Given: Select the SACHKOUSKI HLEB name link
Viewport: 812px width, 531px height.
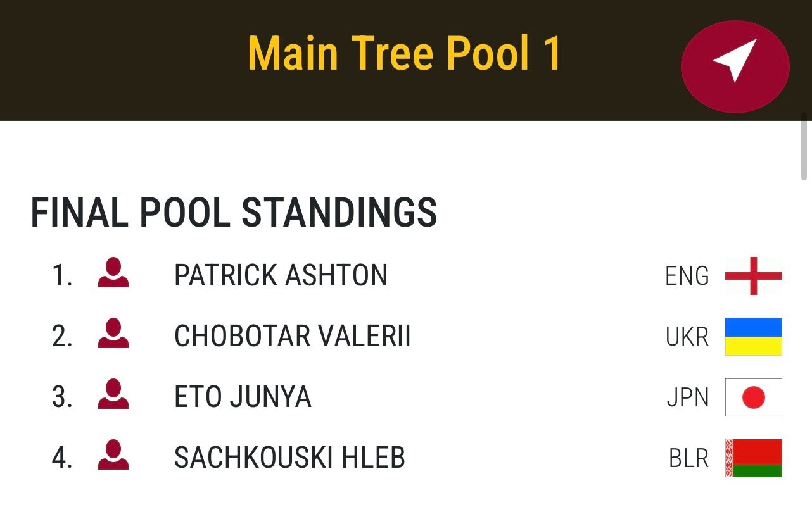Looking at the screenshot, I should [x=289, y=458].
